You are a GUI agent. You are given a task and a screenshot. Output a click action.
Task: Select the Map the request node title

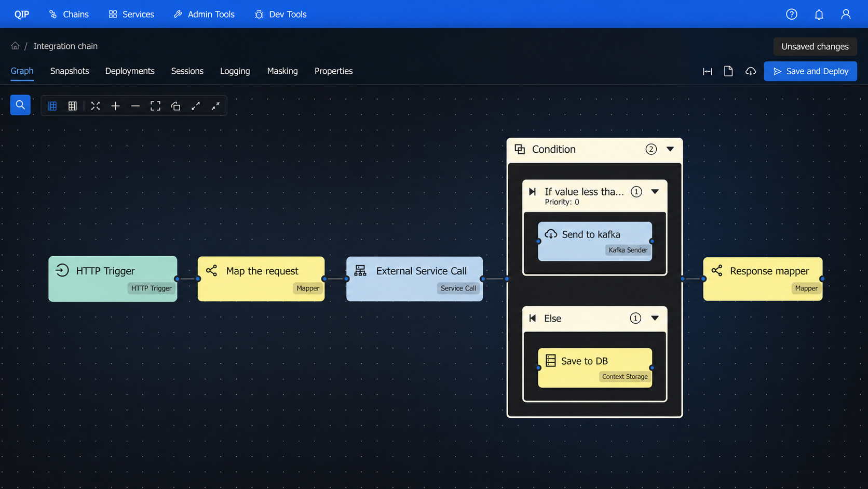262,271
